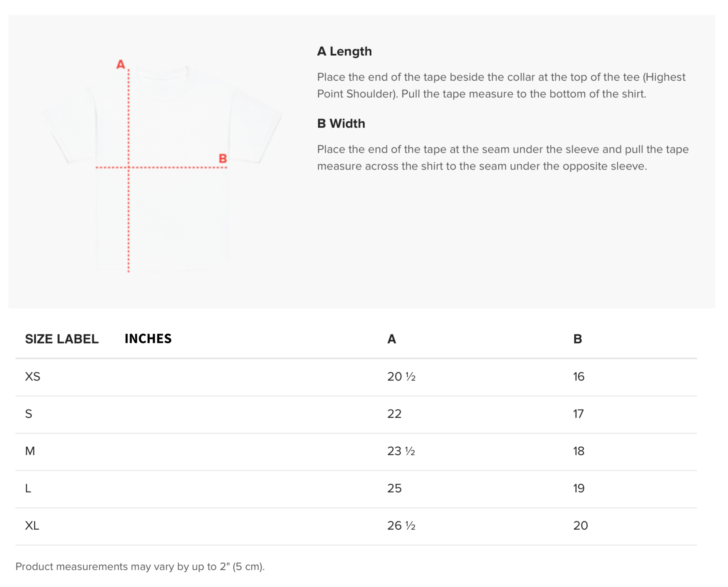Click the product measurements variance note

(x=140, y=566)
